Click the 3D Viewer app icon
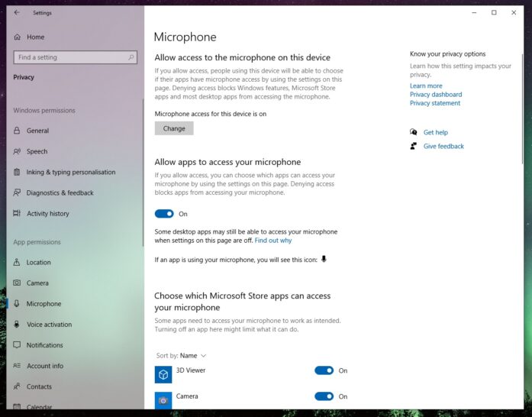This screenshot has height=417, width=532. pos(163,374)
